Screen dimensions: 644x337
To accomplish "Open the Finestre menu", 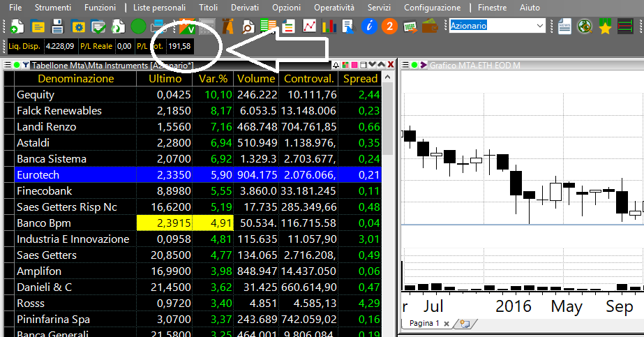I will [492, 8].
